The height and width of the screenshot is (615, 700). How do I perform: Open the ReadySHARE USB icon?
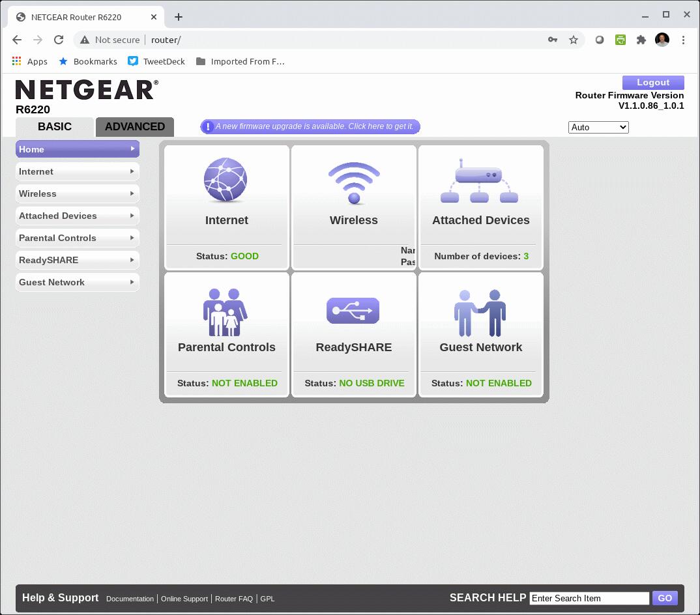[353, 311]
